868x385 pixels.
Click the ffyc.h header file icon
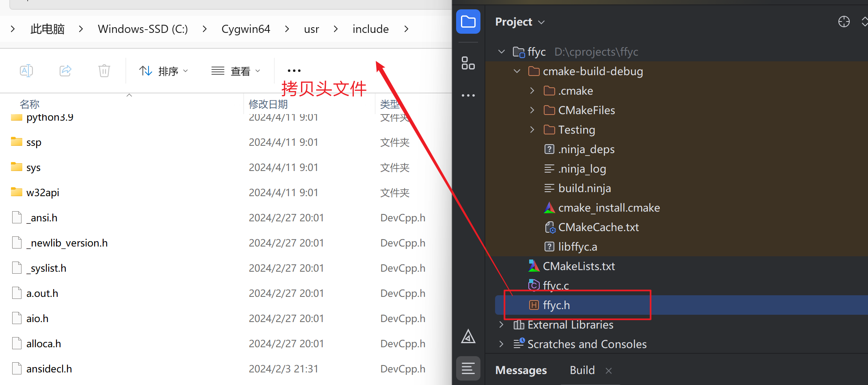[534, 305]
